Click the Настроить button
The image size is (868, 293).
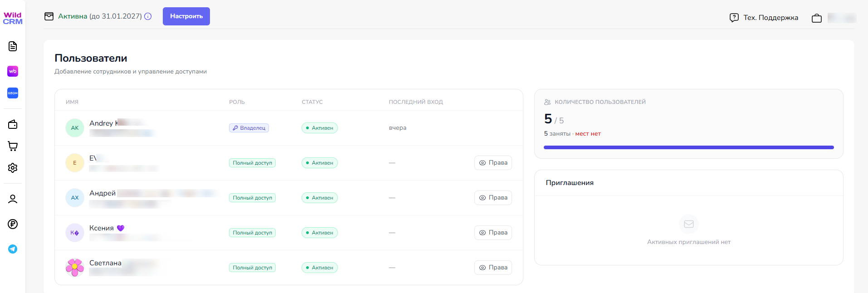186,16
